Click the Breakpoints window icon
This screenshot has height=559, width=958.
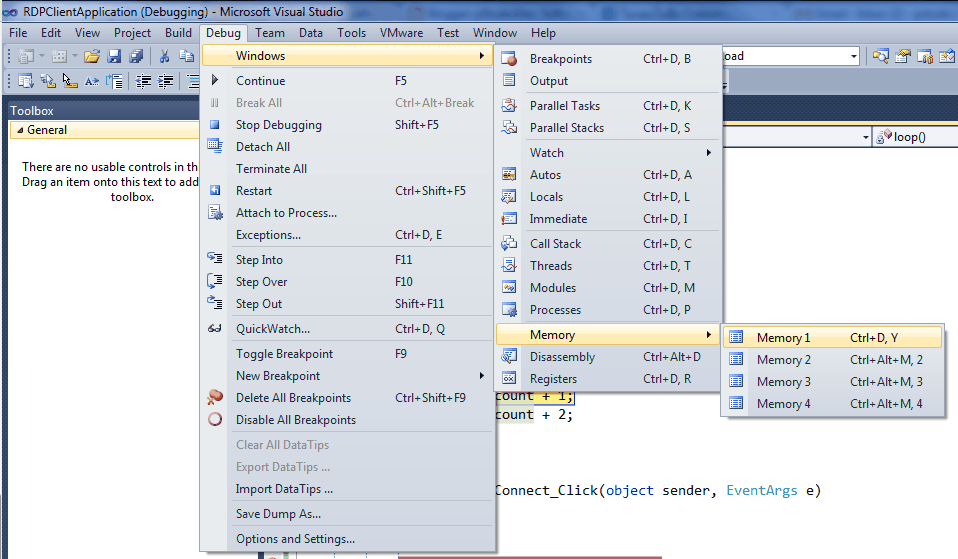(509, 59)
